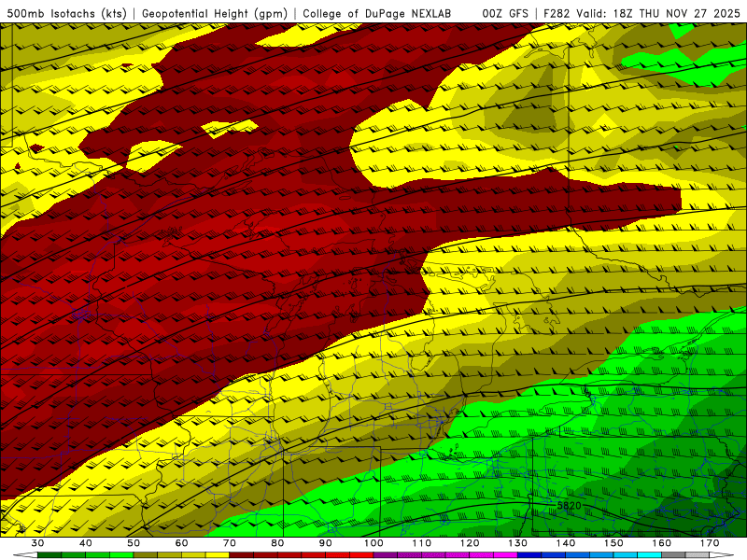Viewport: 747px width, 560px height.
Task: Click the '100' legend value
Action: [x=373, y=543]
